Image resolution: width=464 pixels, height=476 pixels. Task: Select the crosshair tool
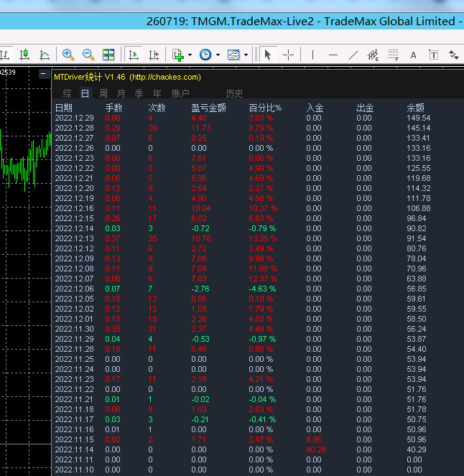(288, 55)
